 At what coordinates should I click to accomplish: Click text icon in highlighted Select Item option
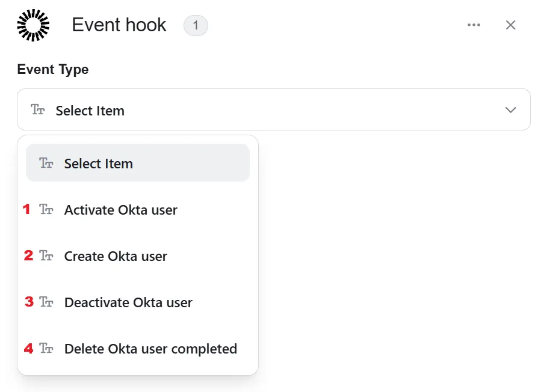tap(46, 163)
